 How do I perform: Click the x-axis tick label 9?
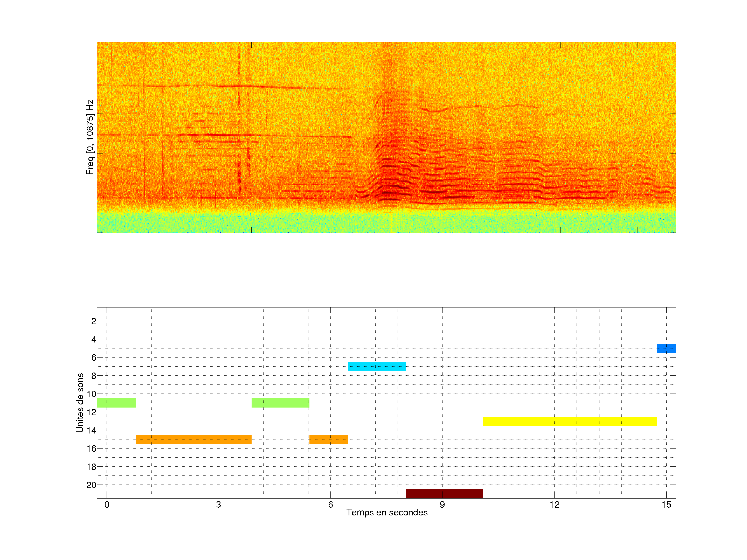click(442, 505)
